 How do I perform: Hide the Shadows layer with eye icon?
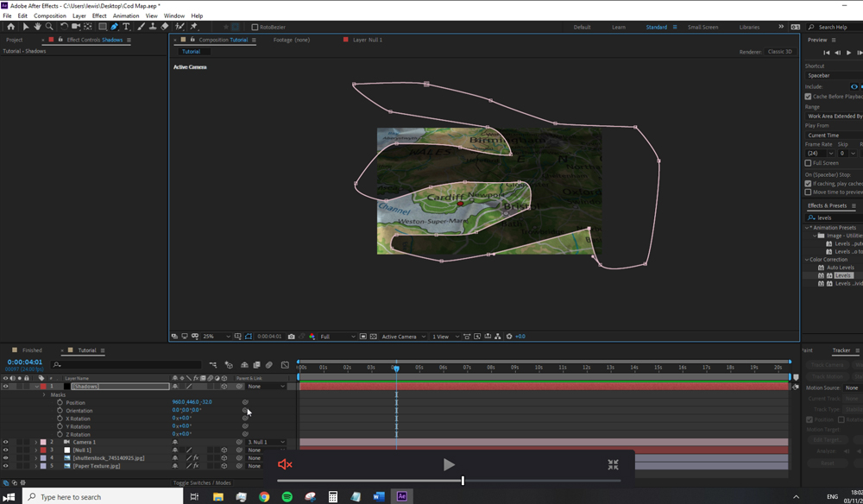click(5, 387)
